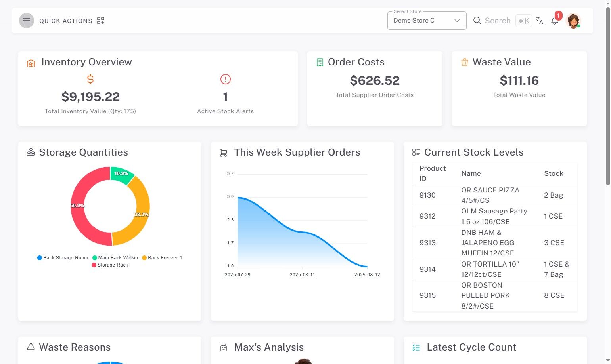The width and height of the screenshot is (611, 364).
Task: Click the Inventory Overview warehouse icon
Action: pos(31,63)
